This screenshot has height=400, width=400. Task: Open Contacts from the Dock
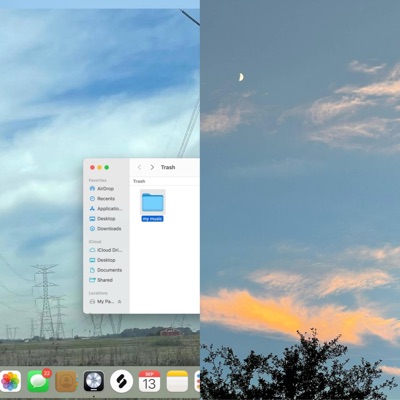pyautogui.click(x=66, y=381)
